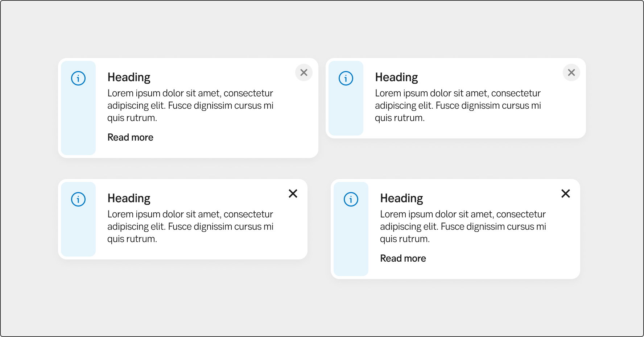644x337 pixels.
Task: Click the info icon in the top-left card
Action: point(78,78)
